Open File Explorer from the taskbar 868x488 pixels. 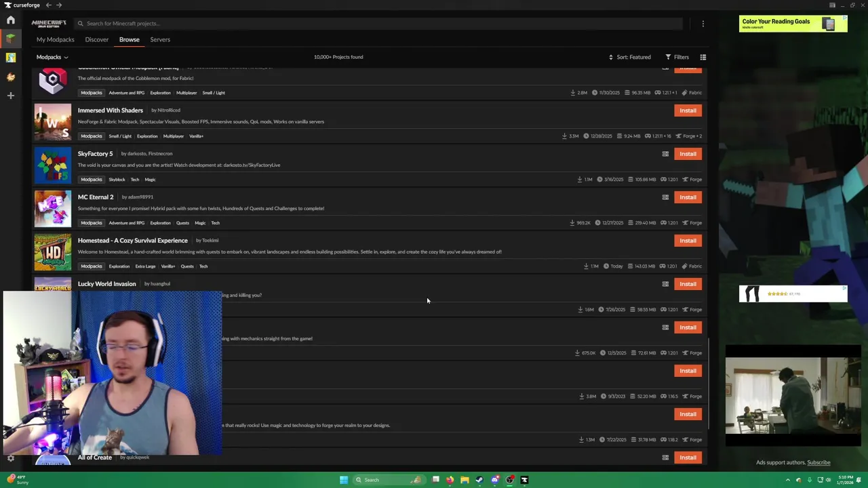tap(465, 480)
